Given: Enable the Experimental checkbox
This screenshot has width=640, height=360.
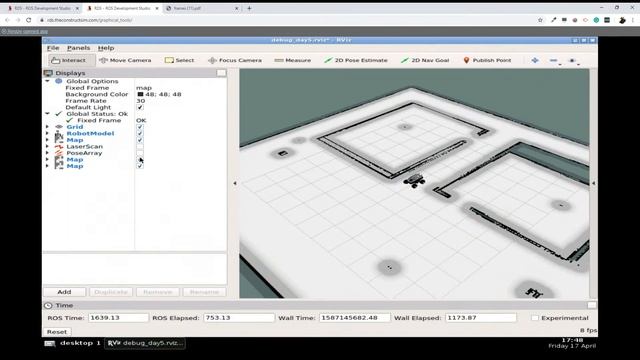Looking at the screenshot, I should click(535, 318).
